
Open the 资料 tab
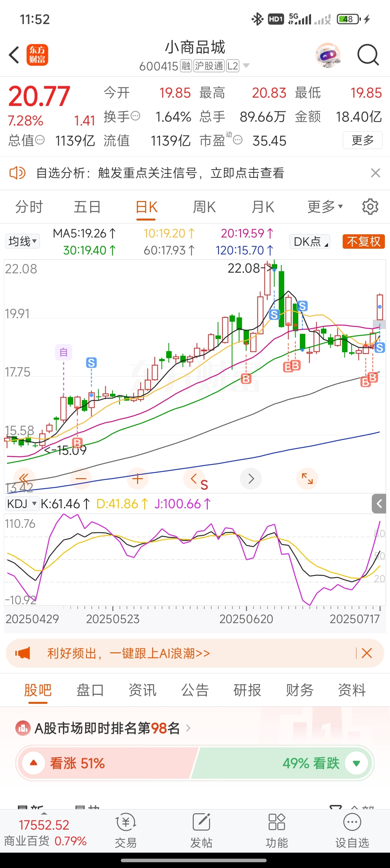coord(352,690)
